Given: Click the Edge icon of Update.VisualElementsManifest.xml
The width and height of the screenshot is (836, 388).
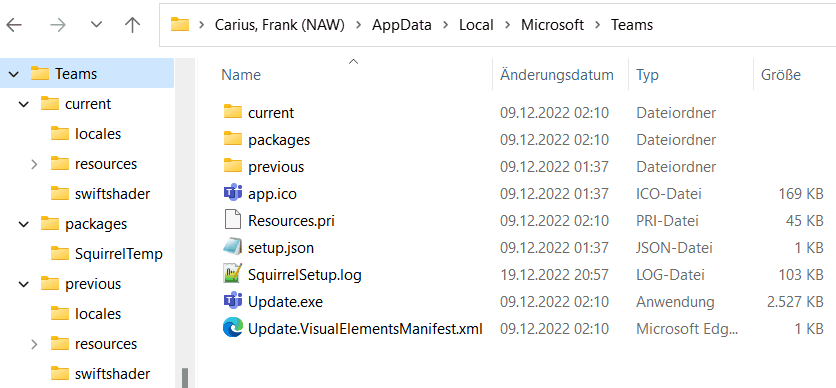Looking at the screenshot, I should (232, 328).
